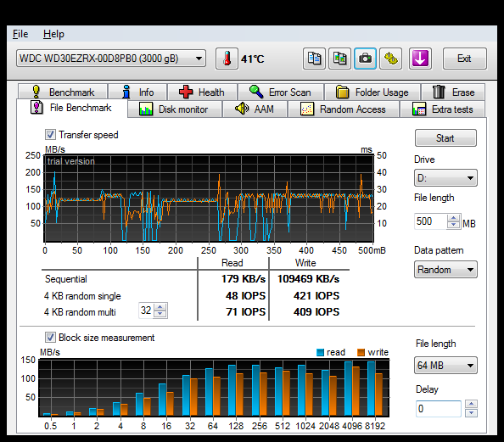Screen dimensions: 504x442
Task: Click the copy text to clipboard icon
Action: 314,59
